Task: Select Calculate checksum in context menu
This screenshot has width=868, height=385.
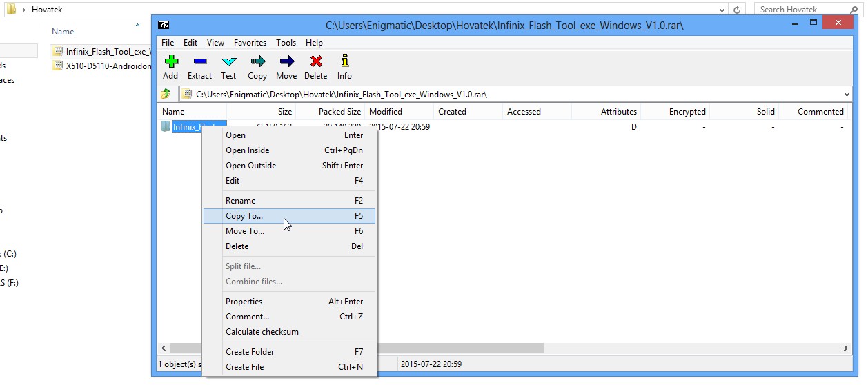Action: point(289,332)
